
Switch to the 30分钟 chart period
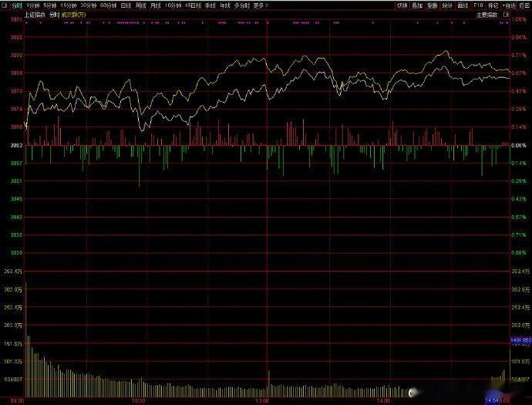coord(89,5)
